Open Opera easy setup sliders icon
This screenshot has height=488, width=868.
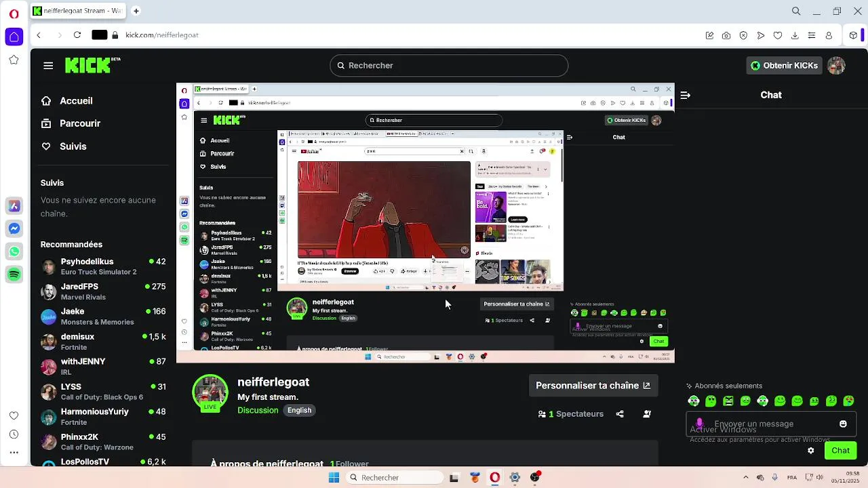coord(812,35)
